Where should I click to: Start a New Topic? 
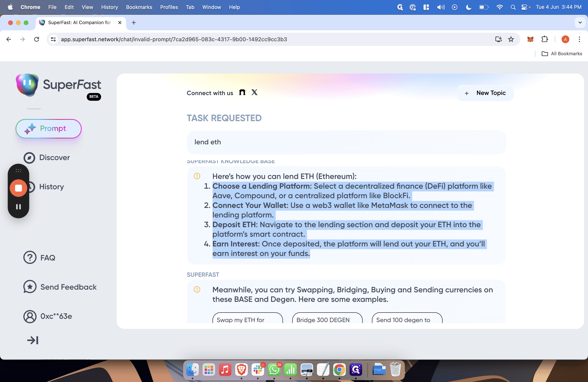click(485, 93)
